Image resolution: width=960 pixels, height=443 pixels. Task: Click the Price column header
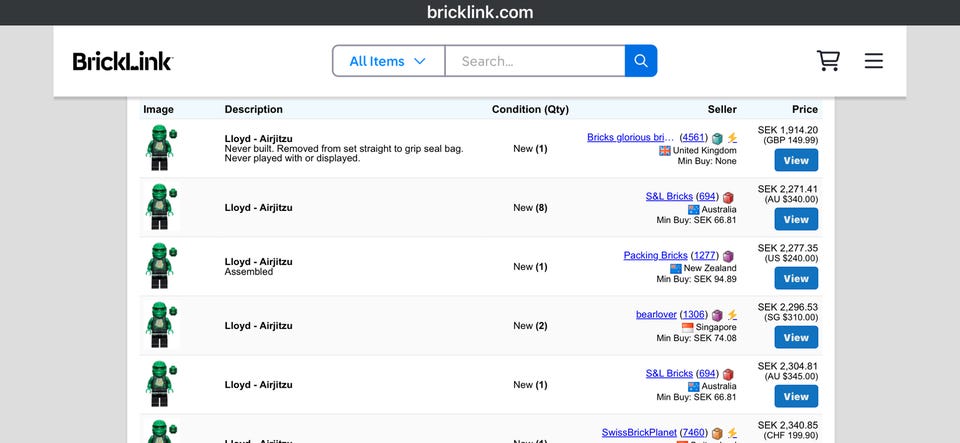click(805, 110)
